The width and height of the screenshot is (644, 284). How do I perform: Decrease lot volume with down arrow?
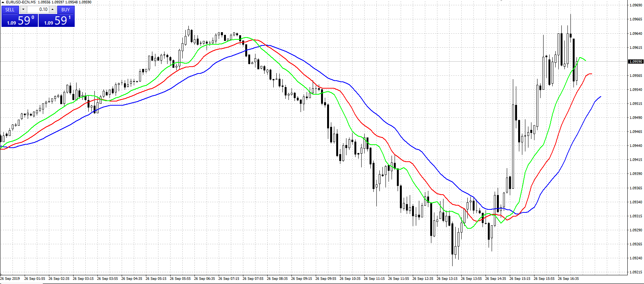coord(23,9)
